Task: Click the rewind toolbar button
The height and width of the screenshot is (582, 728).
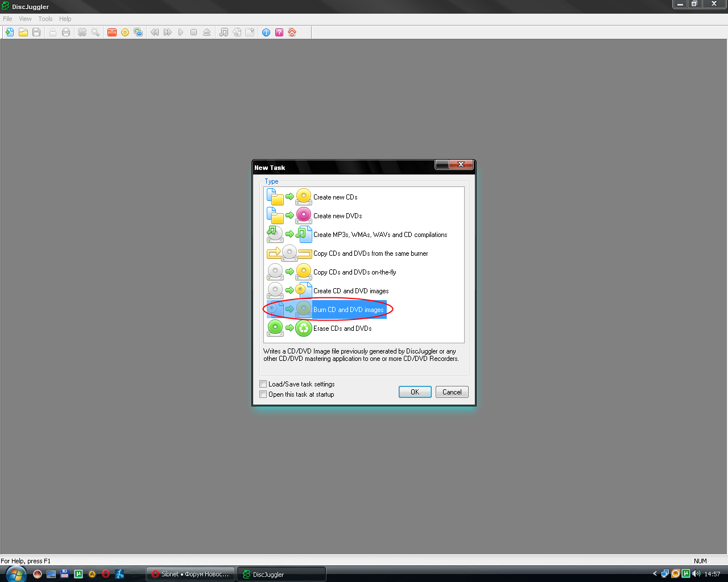Action: pyautogui.click(x=155, y=32)
